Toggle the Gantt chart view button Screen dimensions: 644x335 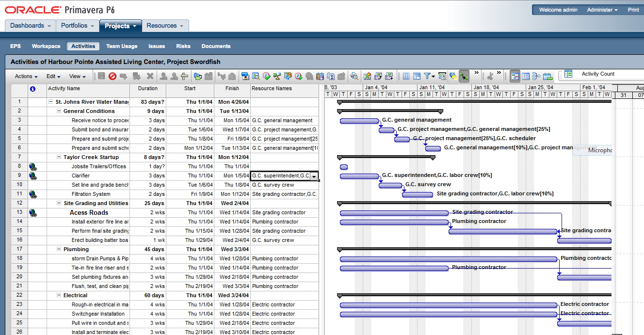pos(515,76)
